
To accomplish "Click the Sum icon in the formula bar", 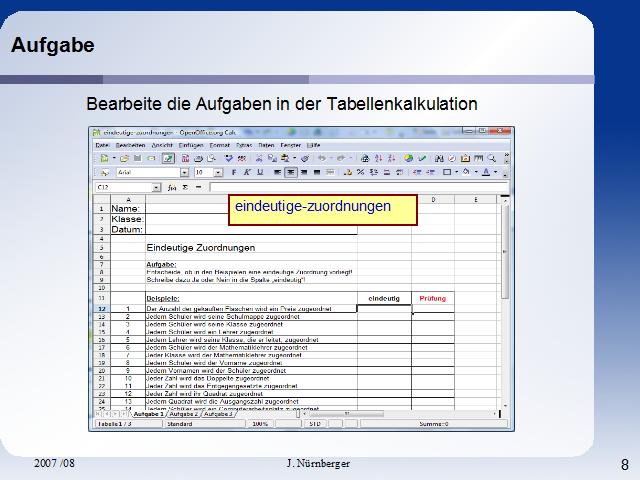I will [185, 187].
